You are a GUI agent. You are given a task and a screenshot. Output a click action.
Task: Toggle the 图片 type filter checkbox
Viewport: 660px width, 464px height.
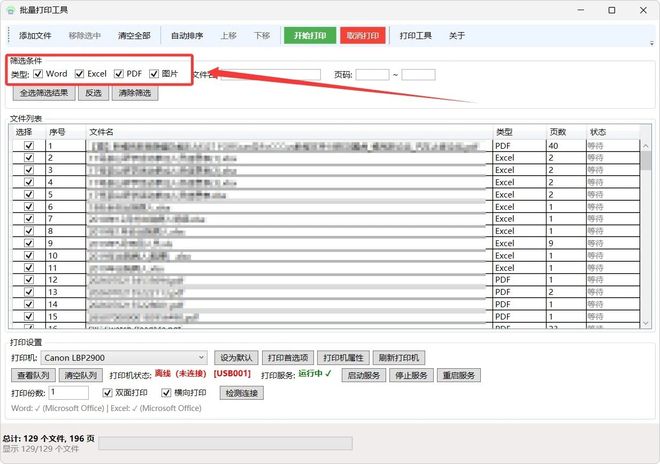tap(154, 74)
